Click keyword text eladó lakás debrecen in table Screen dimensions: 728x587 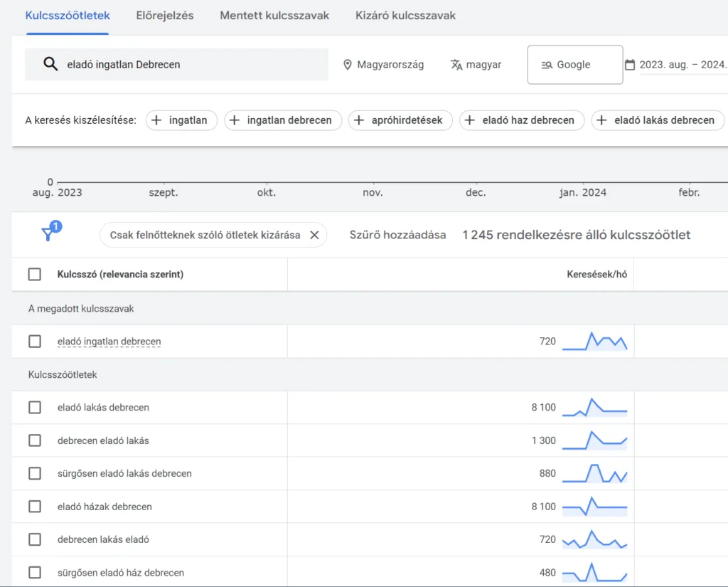[x=103, y=407]
